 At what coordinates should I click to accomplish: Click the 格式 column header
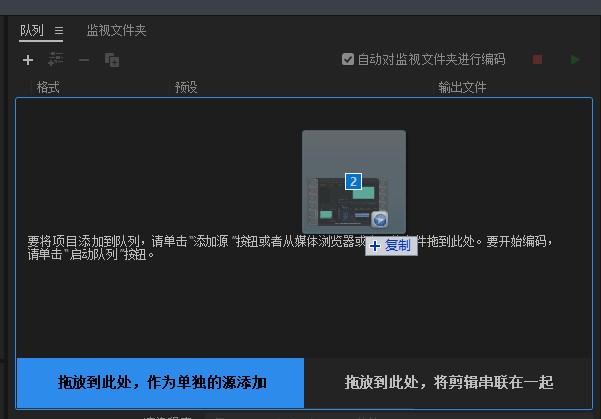coord(48,87)
